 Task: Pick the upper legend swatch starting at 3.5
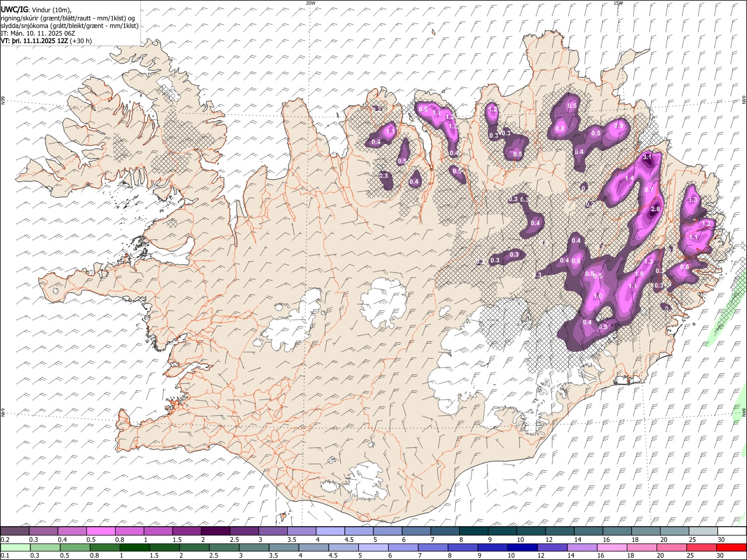(301, 531)
